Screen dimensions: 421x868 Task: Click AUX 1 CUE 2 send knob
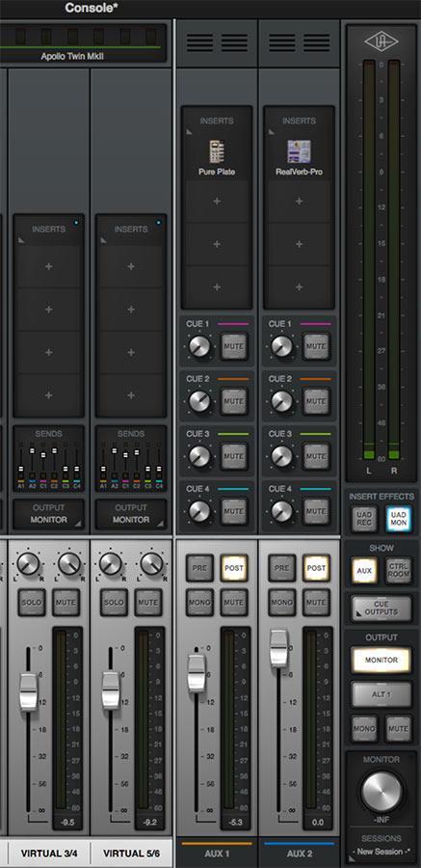click(199, 401)
